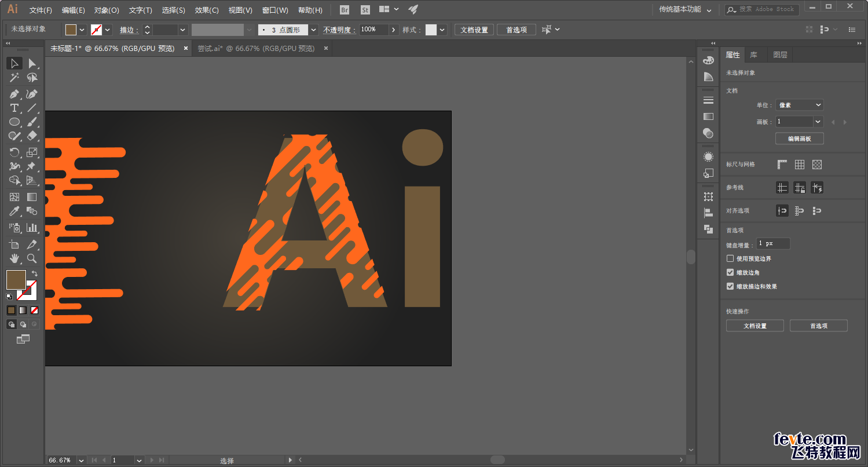The height and width of the screenshot is (467, 868).
Task: Open the zoom level 66.67% dropdown
Action: 81,460
